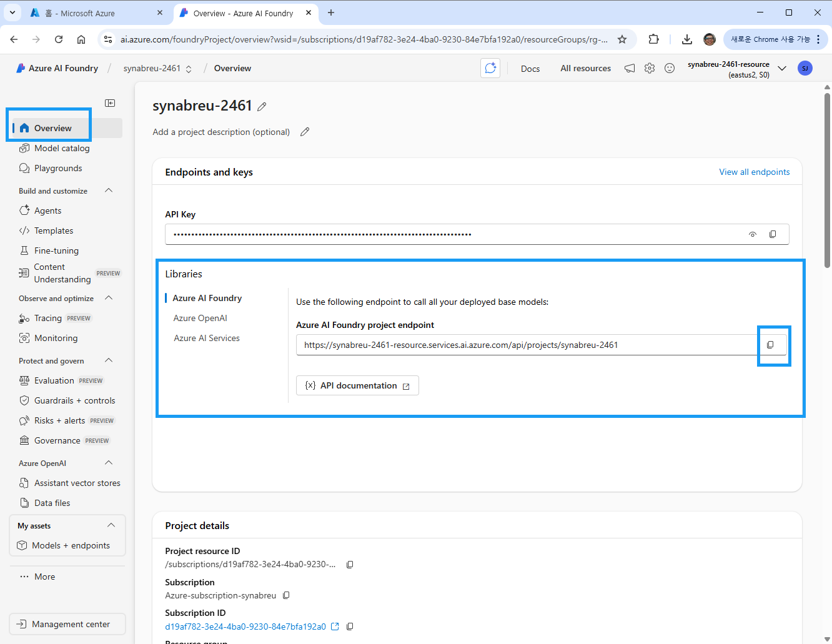Collapse the Observe and optimize section
The height and width of the screenshot is (644, 832).
[109, 298]
